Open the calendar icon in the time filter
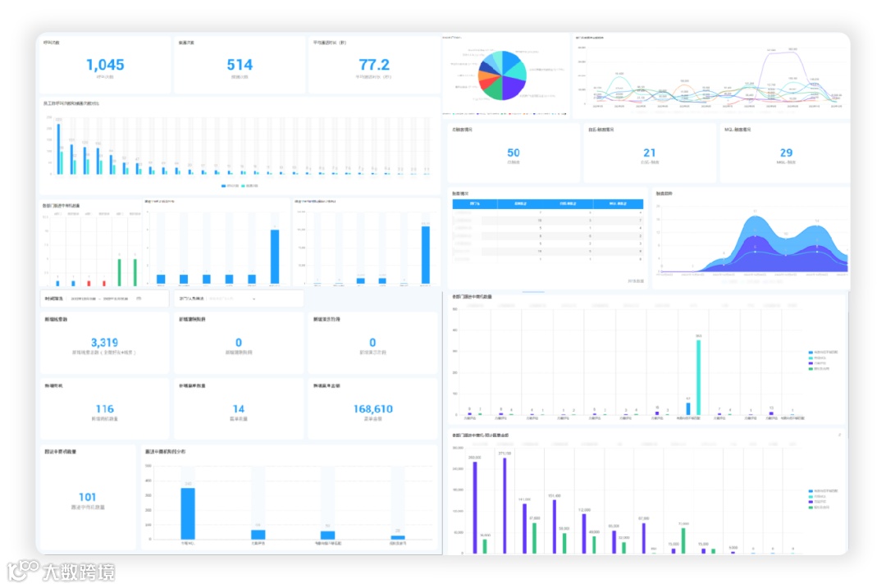This screenshot has height=588, width=886. pyautogui.click(x=139, y=299)
